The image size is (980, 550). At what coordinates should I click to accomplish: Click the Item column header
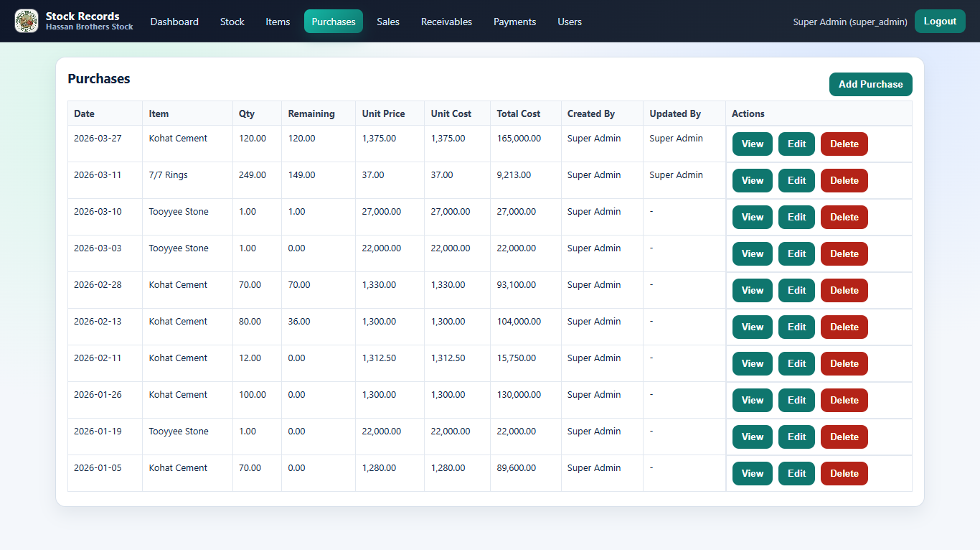(187, 113)
